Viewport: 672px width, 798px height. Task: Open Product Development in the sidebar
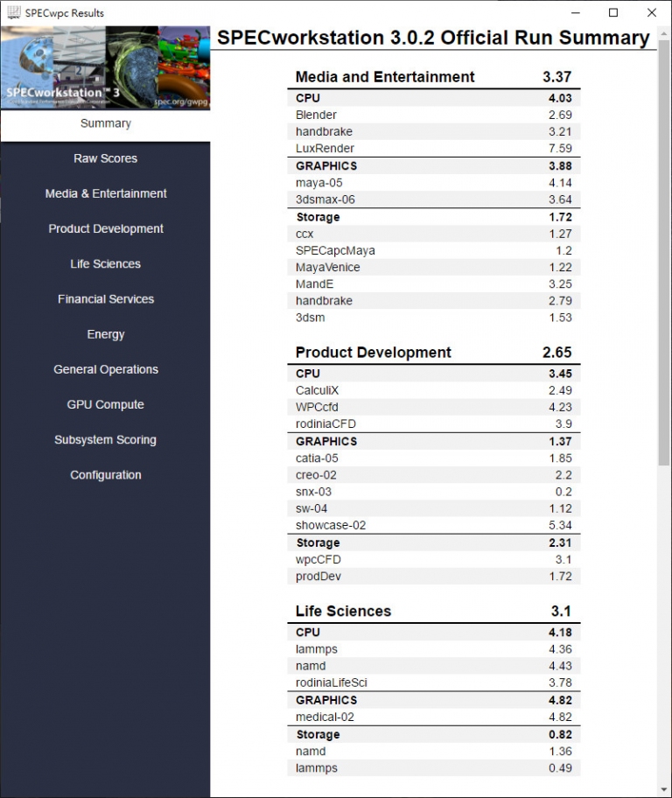pyautogui.click(x=105, y=228)
